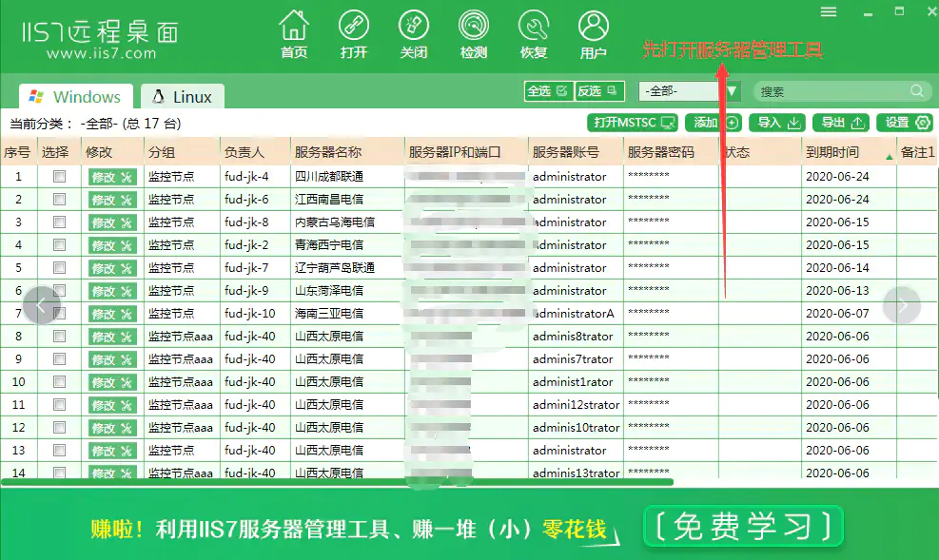Click the search magnifier icon

point(917,91)
